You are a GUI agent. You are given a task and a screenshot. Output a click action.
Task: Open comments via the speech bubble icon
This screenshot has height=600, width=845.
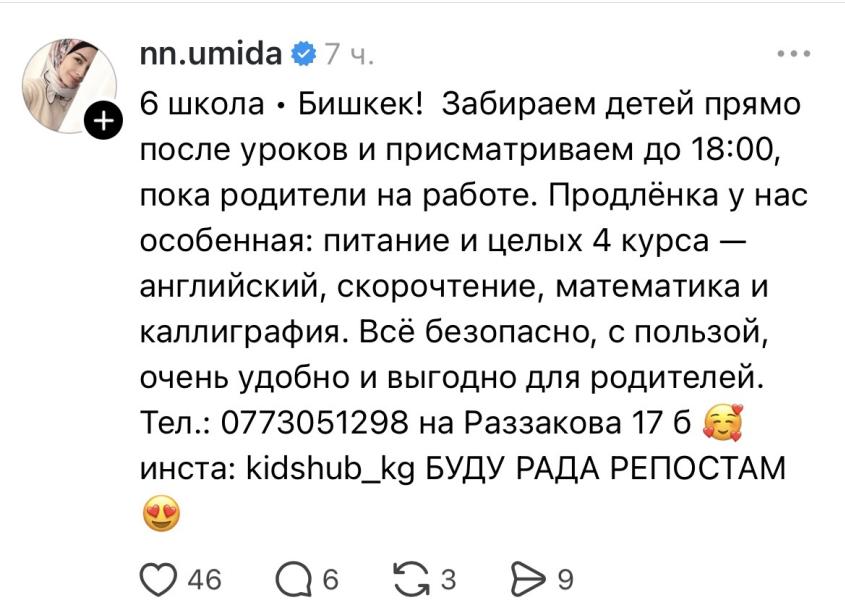pos(294,578)
